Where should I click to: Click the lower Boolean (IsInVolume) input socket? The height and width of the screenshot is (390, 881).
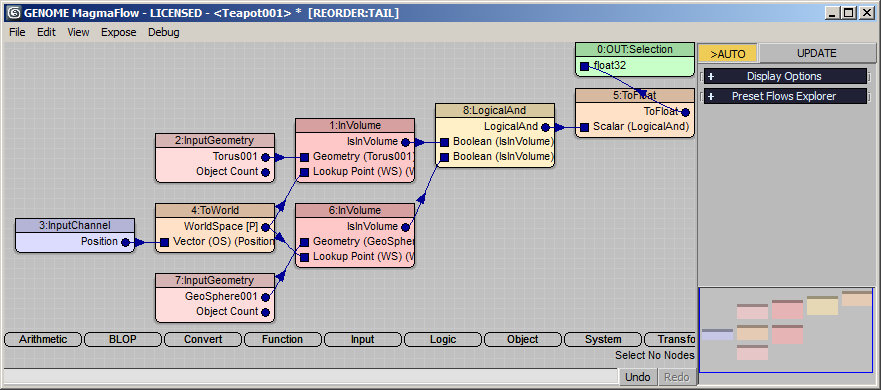coord(444,157)
